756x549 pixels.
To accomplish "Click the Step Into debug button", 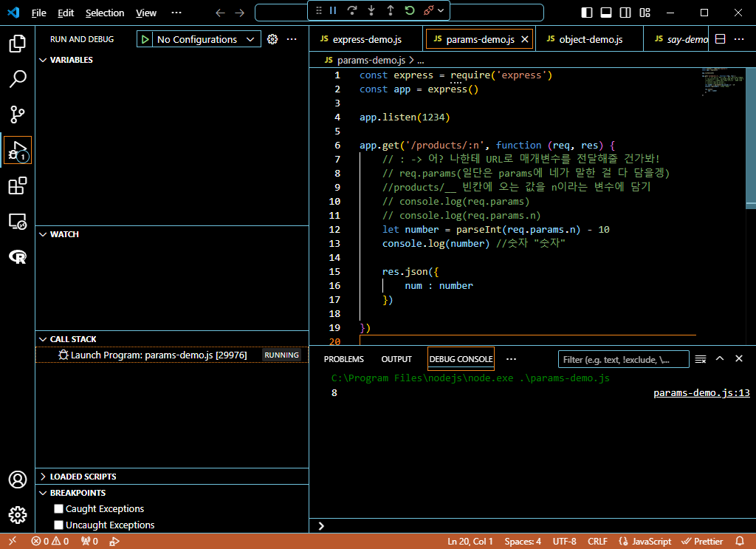I will coord(371,10).
